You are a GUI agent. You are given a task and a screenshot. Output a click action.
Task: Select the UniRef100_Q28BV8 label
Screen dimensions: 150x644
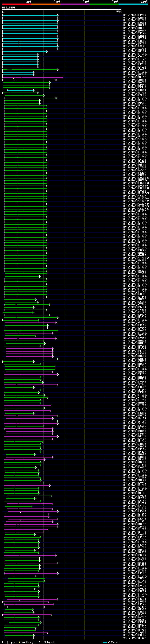135,297
